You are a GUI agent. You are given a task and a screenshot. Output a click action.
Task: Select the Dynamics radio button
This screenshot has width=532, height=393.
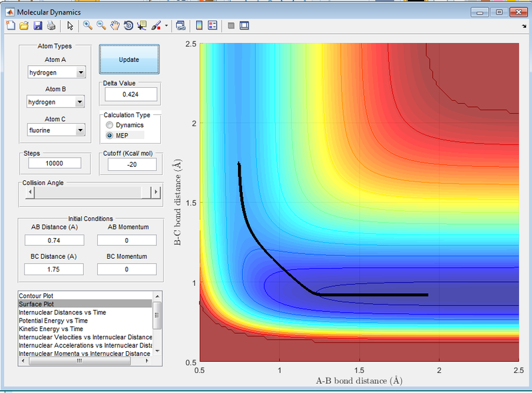point(109,125)
